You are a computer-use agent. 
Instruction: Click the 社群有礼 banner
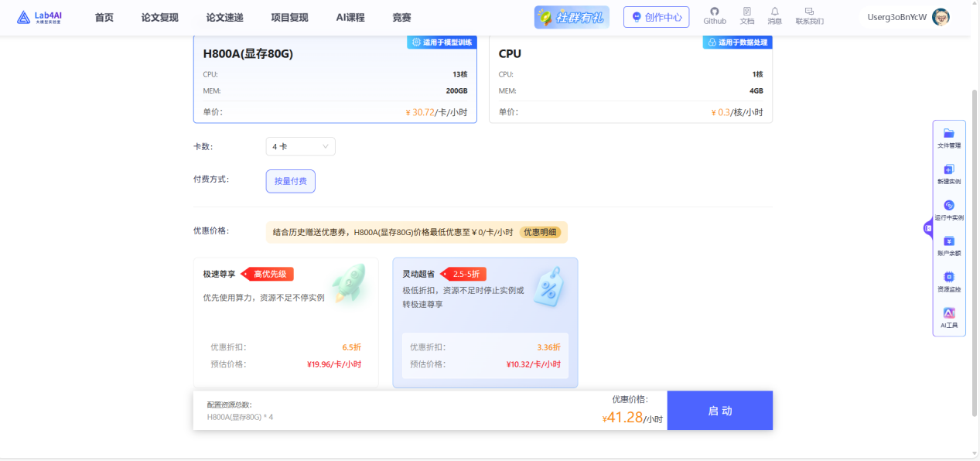[572, 17]
